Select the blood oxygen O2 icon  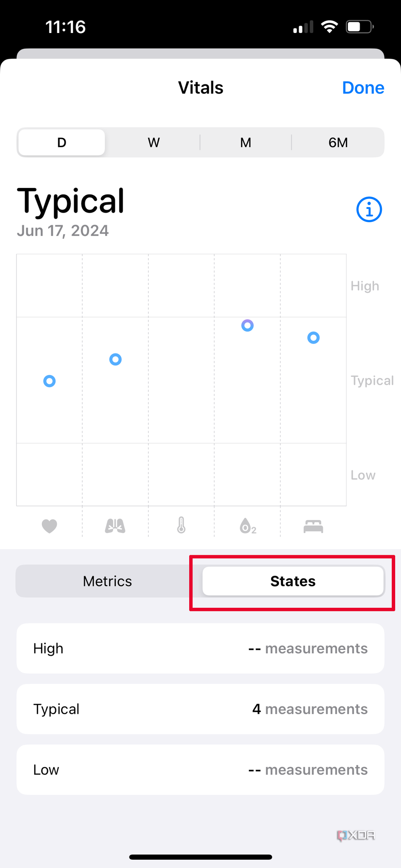click(x=247, y=526)
